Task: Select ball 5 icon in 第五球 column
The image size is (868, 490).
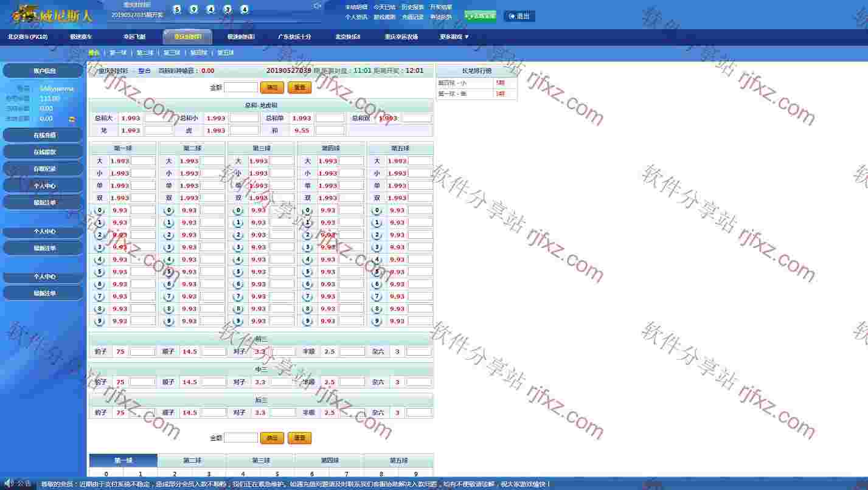Action: 377,272
